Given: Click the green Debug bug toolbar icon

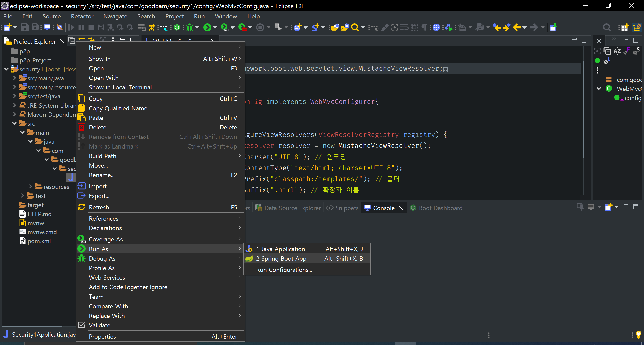Looking at the screenshot, I should coord(190,27).
